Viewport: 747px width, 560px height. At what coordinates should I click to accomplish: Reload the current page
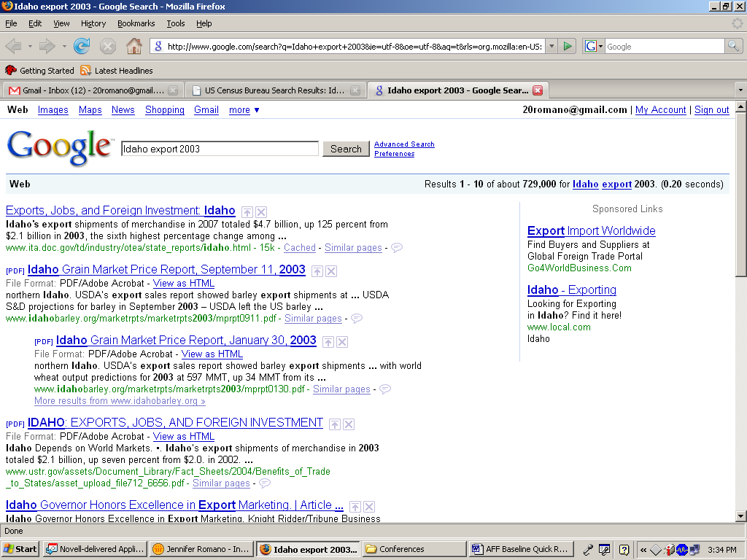(x=82, y=46)
